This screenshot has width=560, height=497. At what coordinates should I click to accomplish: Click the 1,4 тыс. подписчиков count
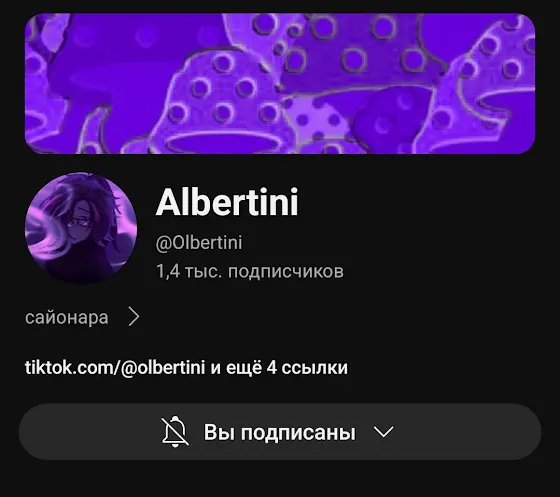[x=250, y=271]
